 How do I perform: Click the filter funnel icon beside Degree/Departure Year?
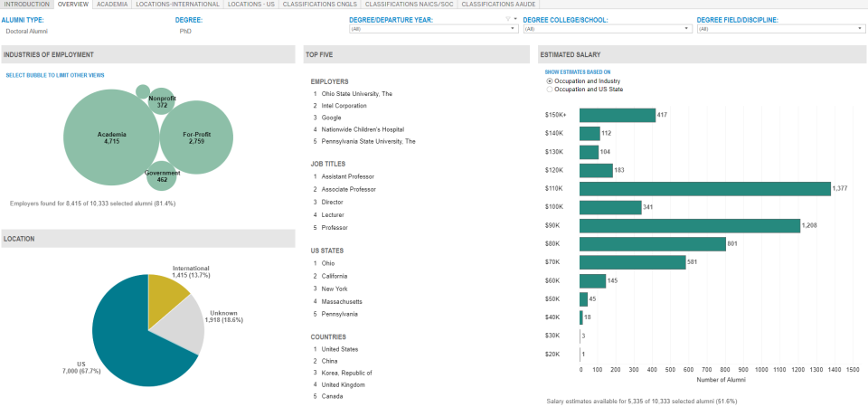pyautogui.click(x=507, y=19)
